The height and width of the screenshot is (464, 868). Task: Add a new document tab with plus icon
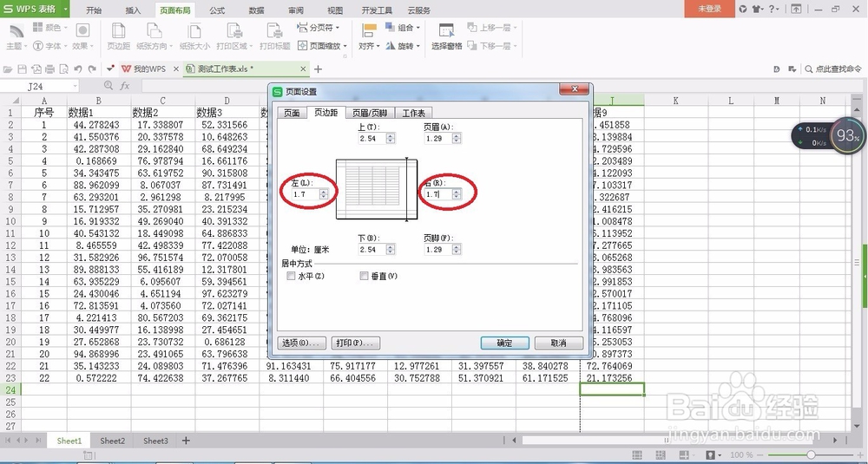point(318,69)
